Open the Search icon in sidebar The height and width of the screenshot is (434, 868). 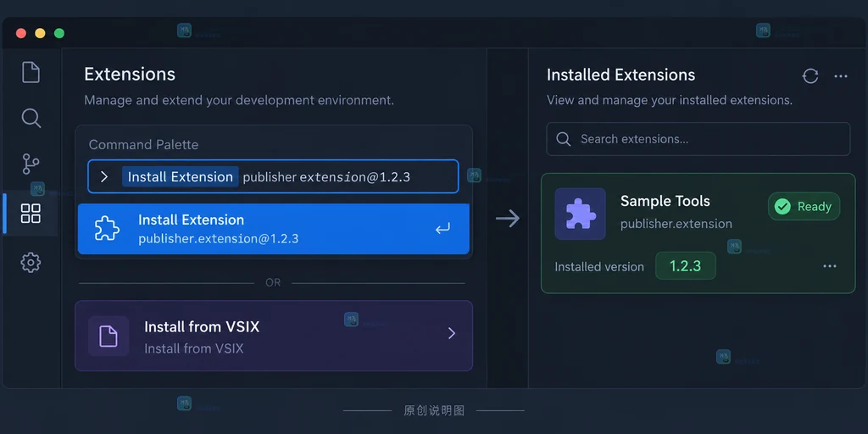coord(31,118)
